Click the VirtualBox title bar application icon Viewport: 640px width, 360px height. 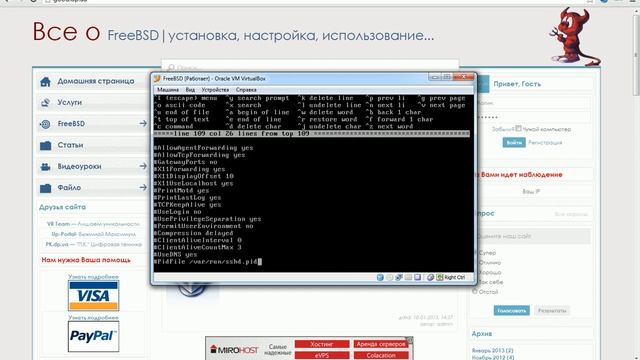click(x=157, y=78)
